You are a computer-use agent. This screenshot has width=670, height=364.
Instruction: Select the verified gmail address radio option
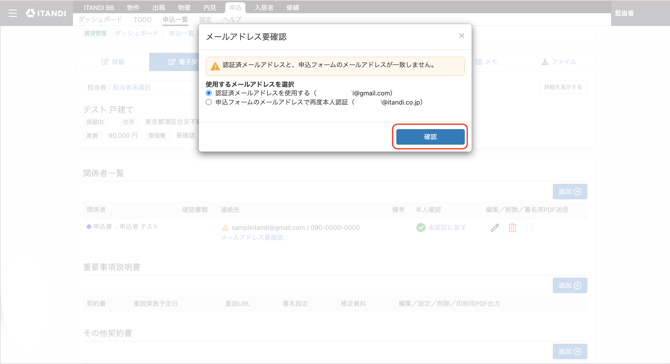click(x=209, y=93)
